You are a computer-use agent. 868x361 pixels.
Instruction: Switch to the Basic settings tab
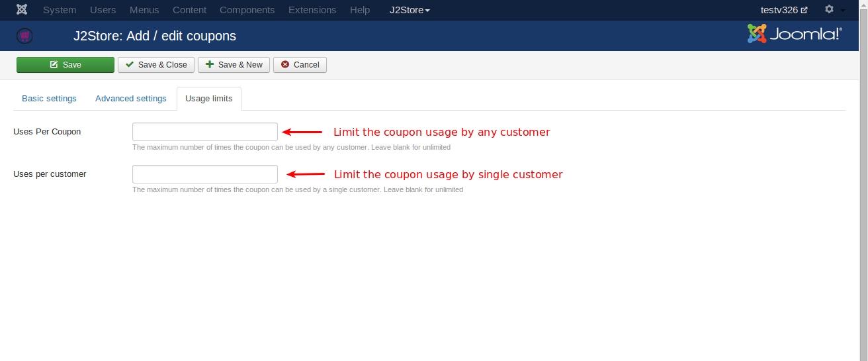(x=49, y=99)
